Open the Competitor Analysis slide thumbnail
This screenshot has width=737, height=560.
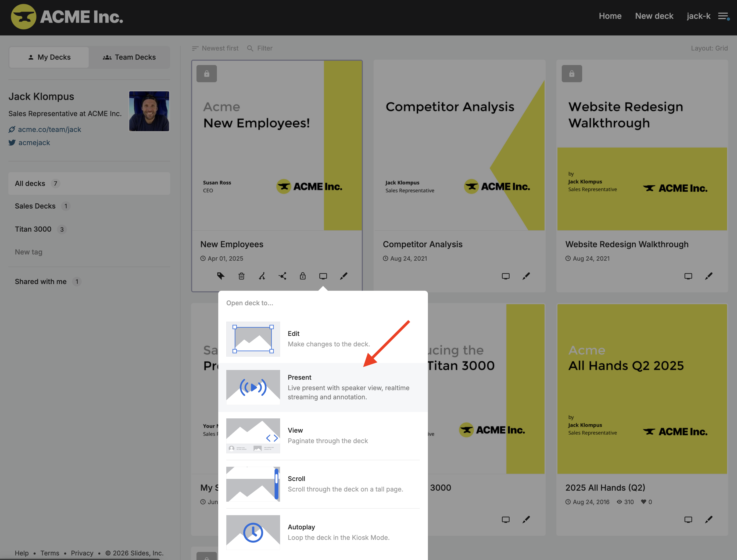pyautogui.click(x=459, y=145)
